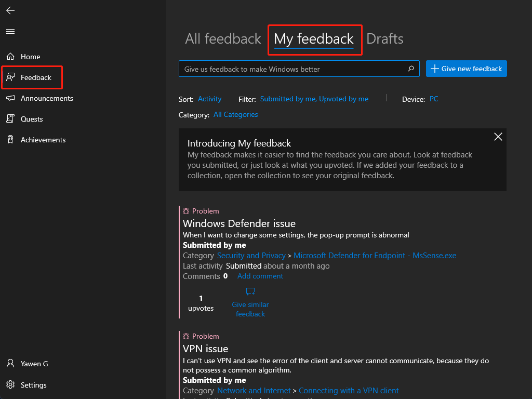Open the Filter Submitted by me dropdown

(314, 99)
